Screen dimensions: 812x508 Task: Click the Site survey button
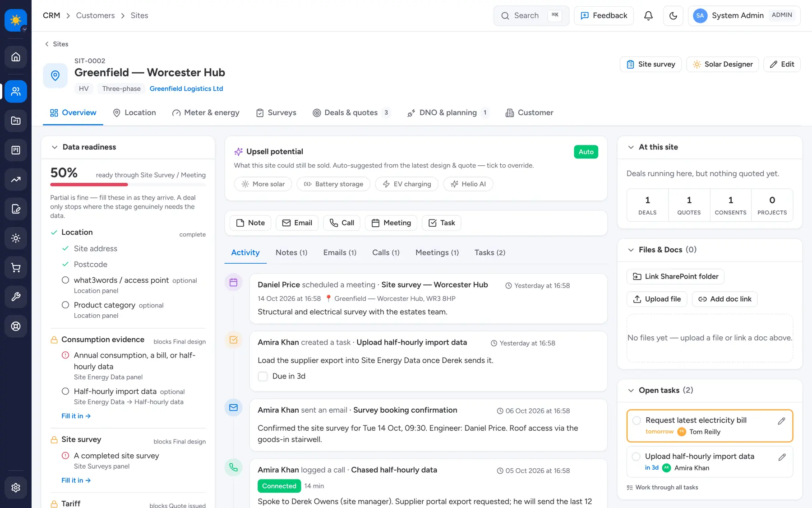651,64
